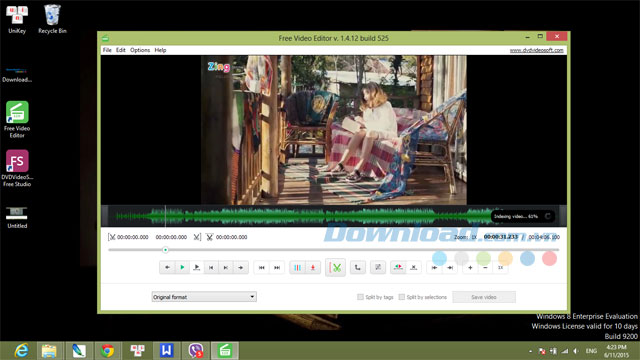Click the delete selection X button

pos(413,267)
